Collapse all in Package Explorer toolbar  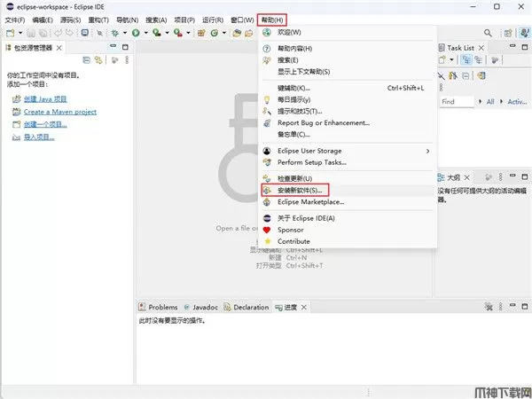[x=87, y=60]
